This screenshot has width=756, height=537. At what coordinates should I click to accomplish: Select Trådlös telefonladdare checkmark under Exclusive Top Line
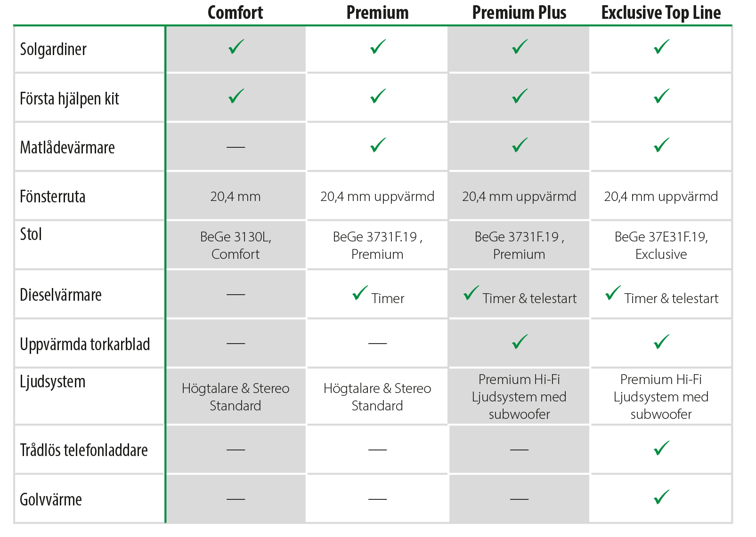(661, 448)
